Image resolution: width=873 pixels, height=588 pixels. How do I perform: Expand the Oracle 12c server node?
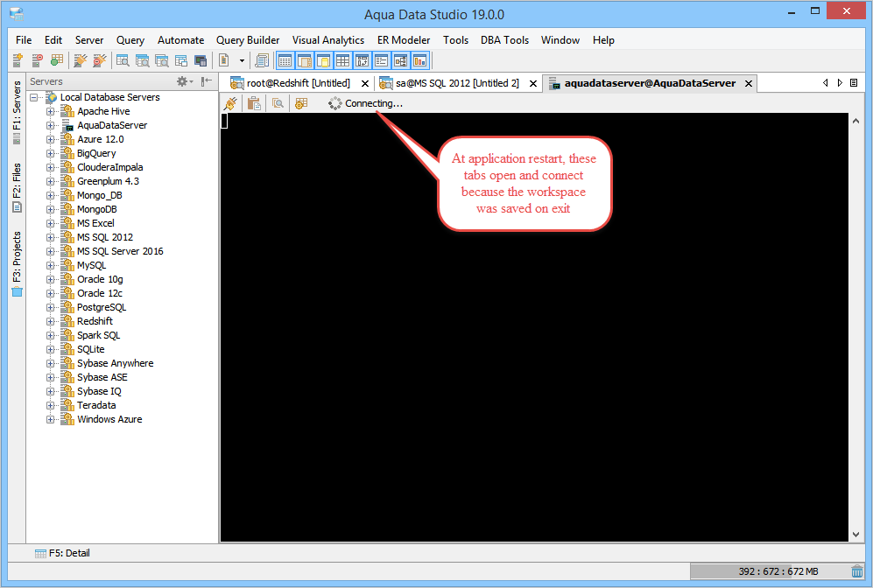pyautogui.click(x=50, y=293)
